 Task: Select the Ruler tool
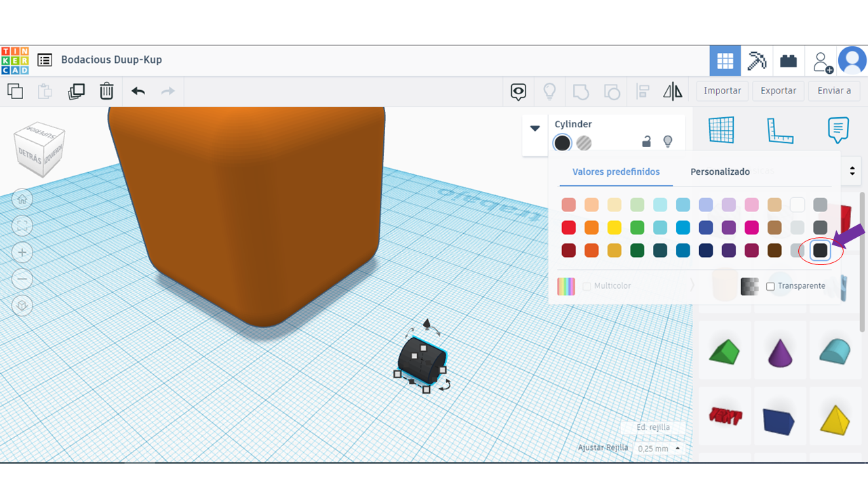tap(781, 130)
